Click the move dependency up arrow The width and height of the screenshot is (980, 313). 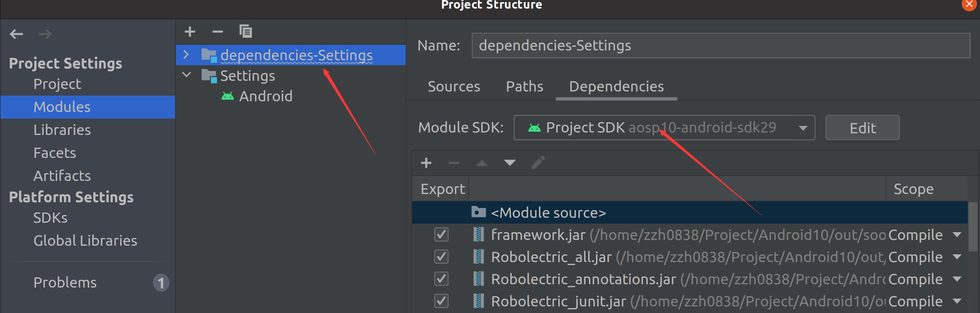[482, 163]
